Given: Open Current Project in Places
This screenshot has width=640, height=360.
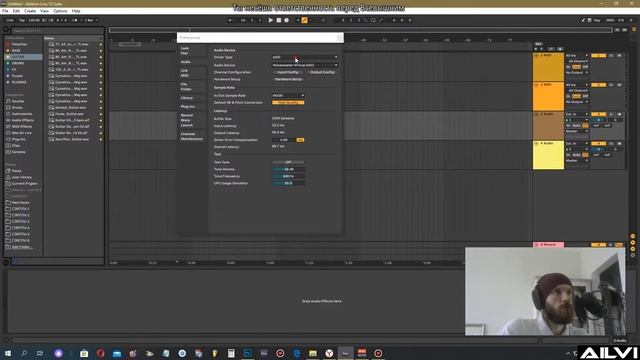Looking at the screenshot, I should (24, 184).
